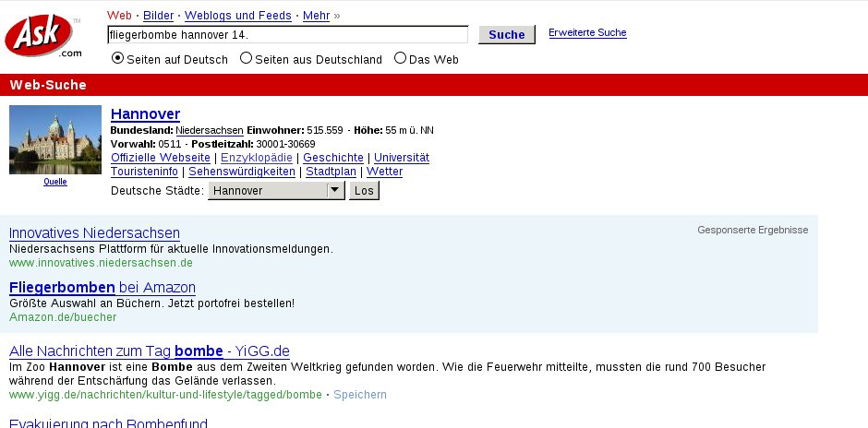Image resolution: width=868 pixels, height=428 pixels.
Task: Expand the Deutsche Städte dropdown
Action: click(x=276, y=191)
